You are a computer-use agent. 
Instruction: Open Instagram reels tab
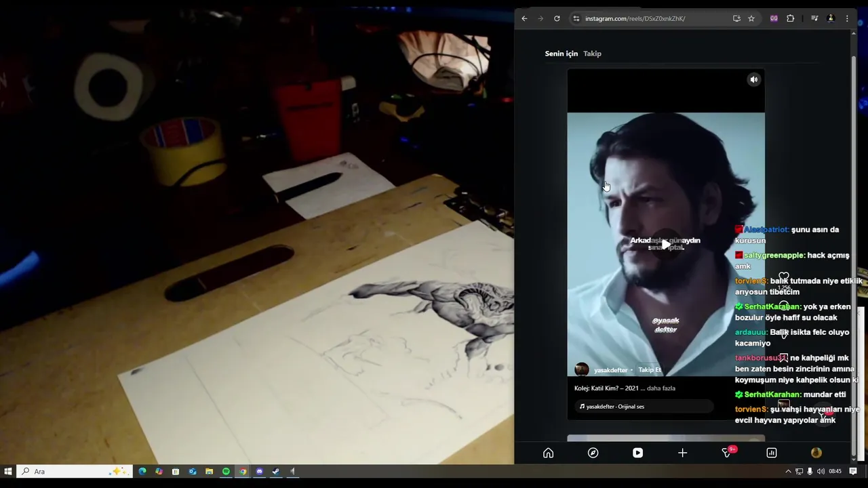[637, 453]
